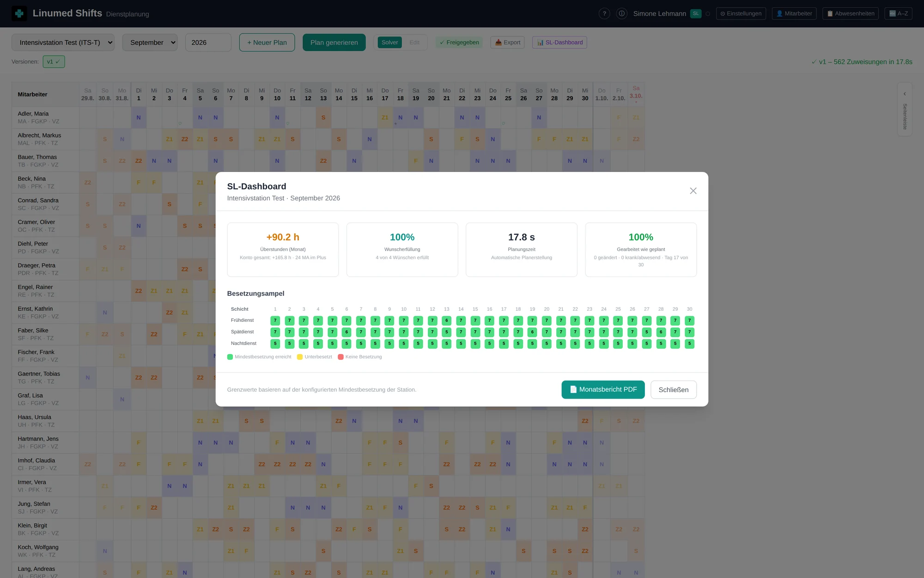This screenshot has width=924, height=578.
Task: Open the September month dropdown
Action: 150,43
